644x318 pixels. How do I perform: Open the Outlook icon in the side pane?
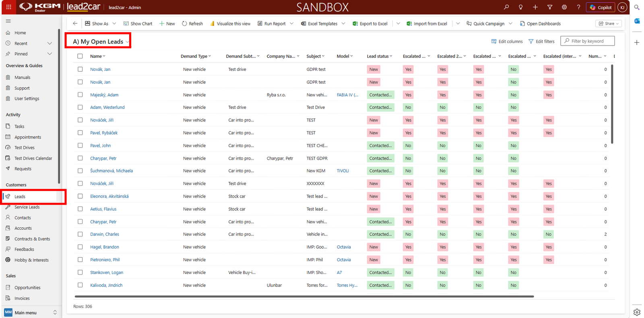click(637, 21)
